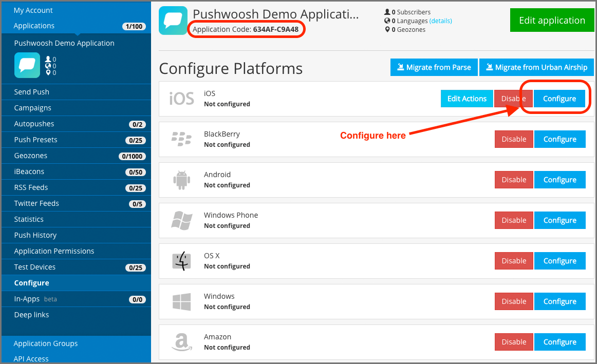Open Statistics menu item
Image resolution: width=597 pixels, height=364 pixels.
click(x=76, y=219)
